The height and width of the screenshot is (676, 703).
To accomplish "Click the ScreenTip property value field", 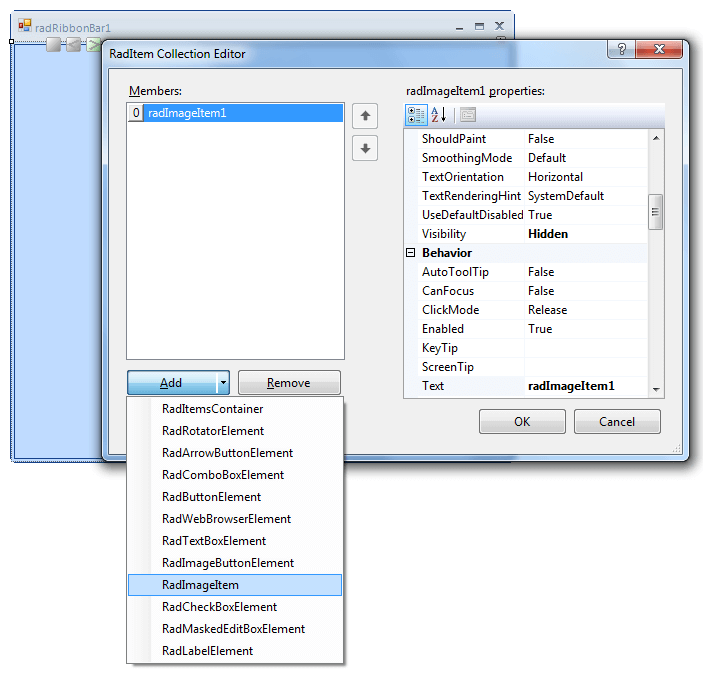I will pos(586,367).
